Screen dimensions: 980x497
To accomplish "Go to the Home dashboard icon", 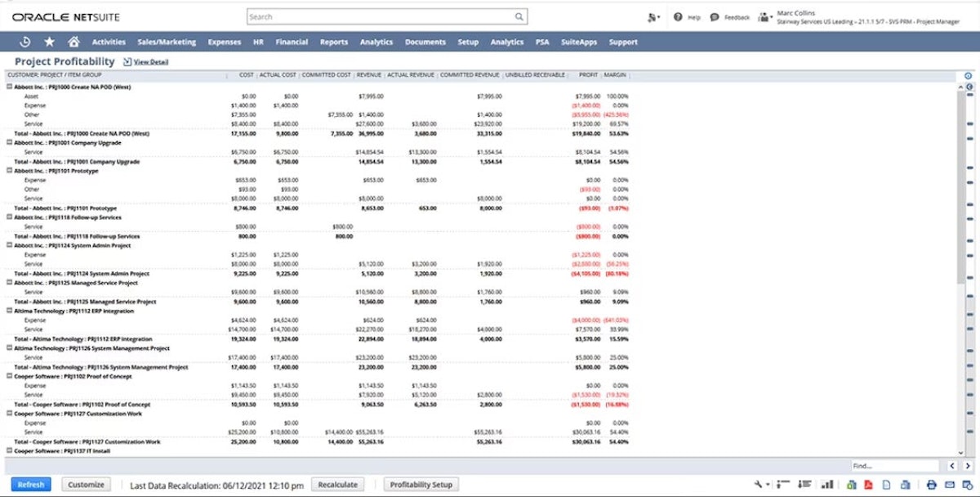I will click(x=74, y=42).
